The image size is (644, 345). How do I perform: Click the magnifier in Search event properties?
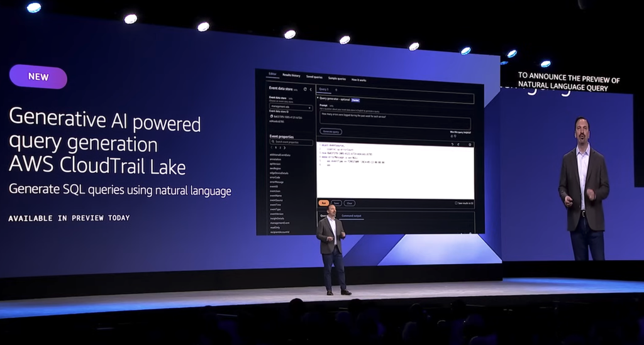[x=273, y=141]
